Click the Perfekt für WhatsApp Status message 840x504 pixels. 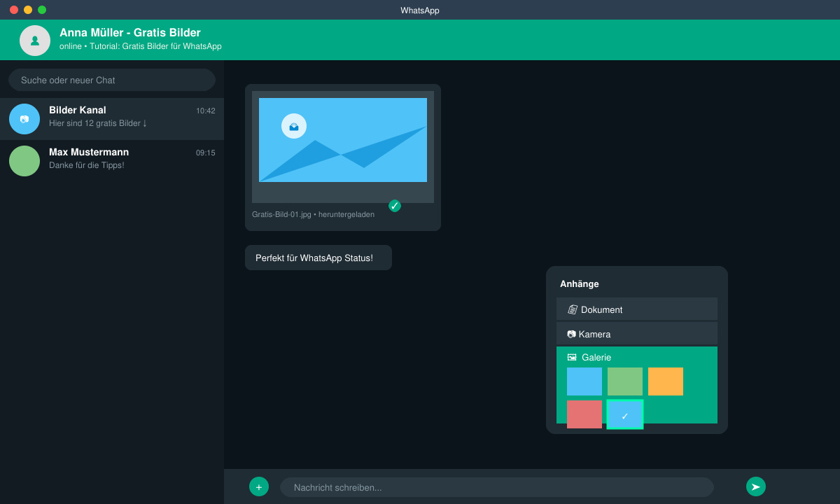pos(318,258)
